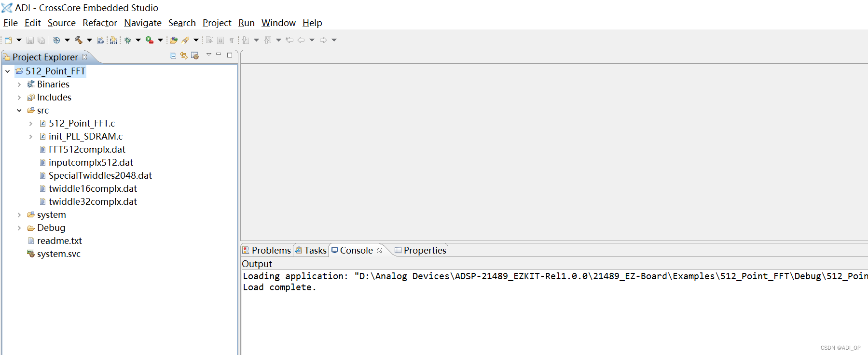Expand the 512_Point_FFT.c file node
The image size is (868, 355).
click(x=31, y=124)
